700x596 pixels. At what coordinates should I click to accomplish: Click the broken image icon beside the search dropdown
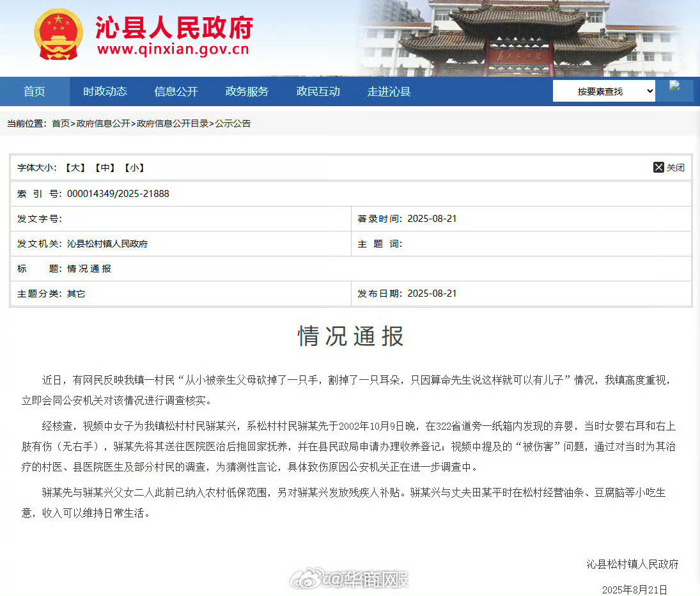(x=674, y=86)
